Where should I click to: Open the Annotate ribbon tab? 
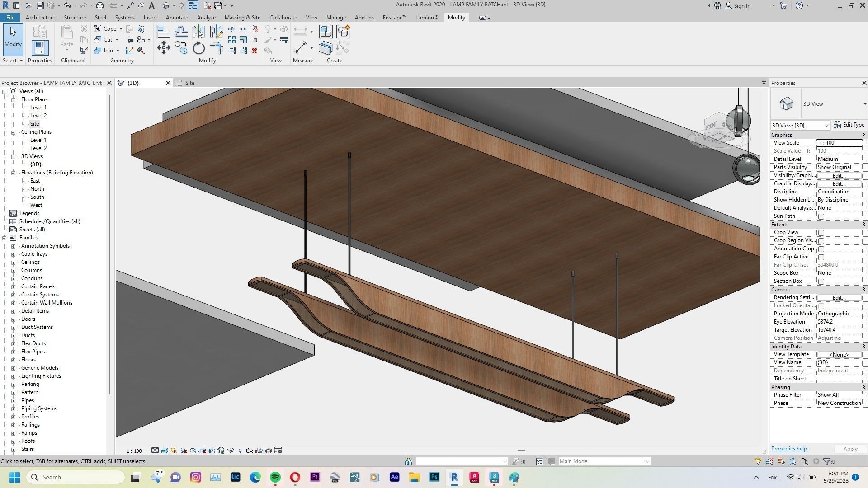click(177, 18)
